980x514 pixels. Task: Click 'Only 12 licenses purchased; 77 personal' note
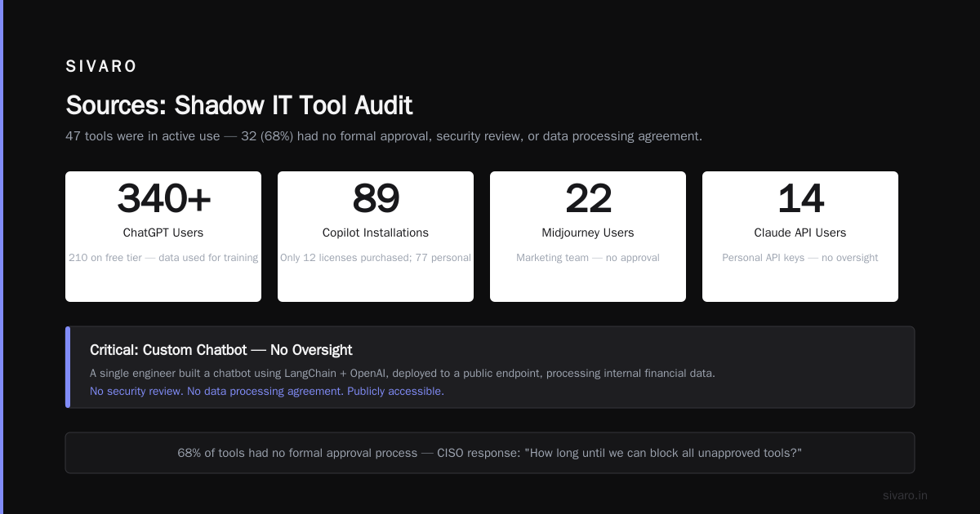coord(376,258)
